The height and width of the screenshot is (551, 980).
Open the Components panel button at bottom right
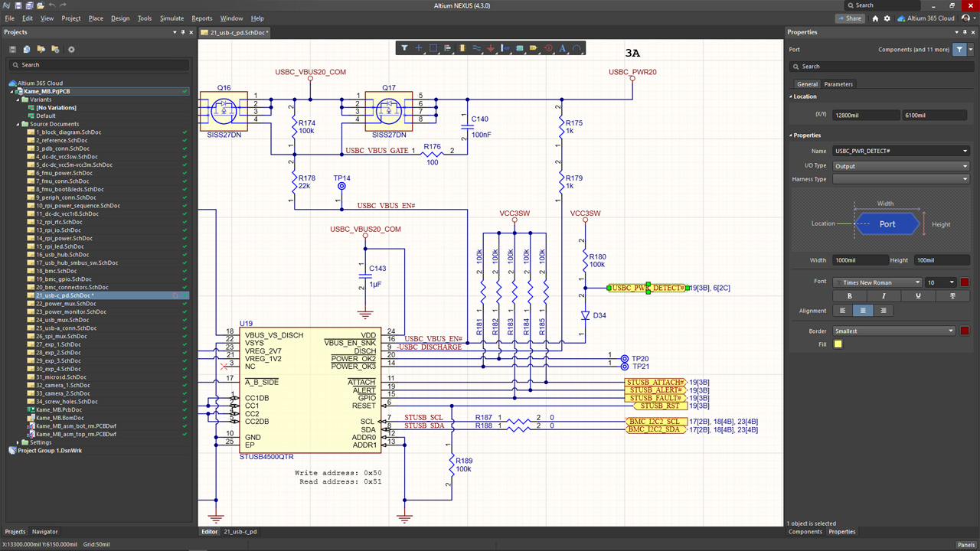click(805, 531)
